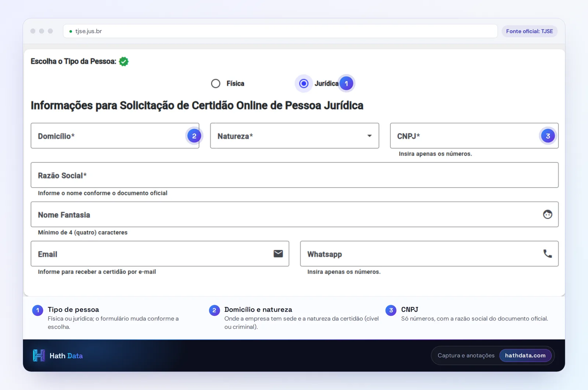This screenshot has height=390, width=588.
Task: Click the phone icon in Whatsapp field
Action: tap(548, 253)
